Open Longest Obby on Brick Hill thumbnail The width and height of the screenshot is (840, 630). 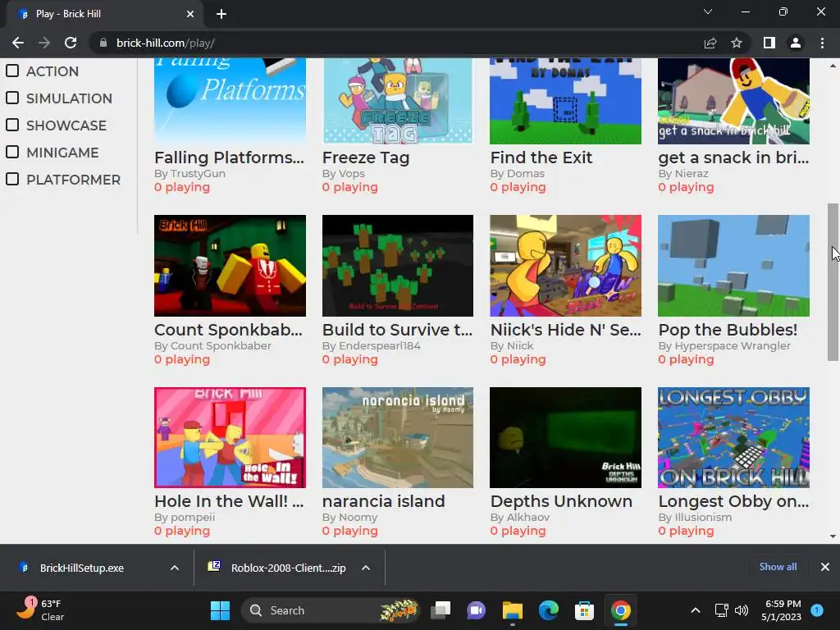tap(733, 438)
